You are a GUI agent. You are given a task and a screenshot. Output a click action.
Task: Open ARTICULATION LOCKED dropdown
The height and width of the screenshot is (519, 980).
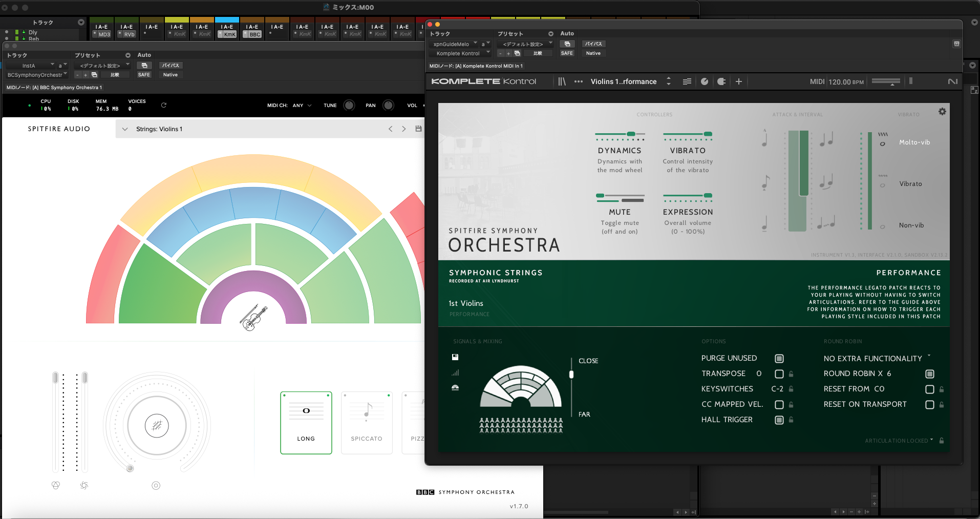pos(899,441)
